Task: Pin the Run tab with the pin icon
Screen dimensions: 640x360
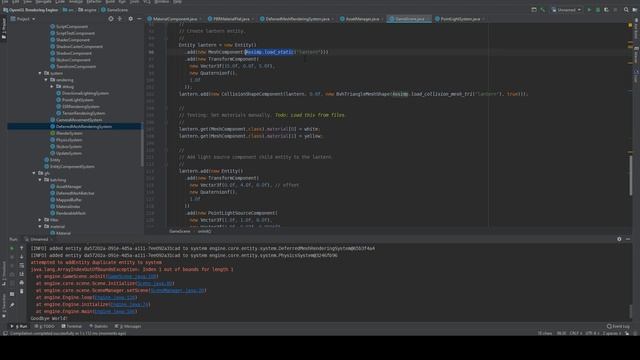Action: (x=12, y=305)
